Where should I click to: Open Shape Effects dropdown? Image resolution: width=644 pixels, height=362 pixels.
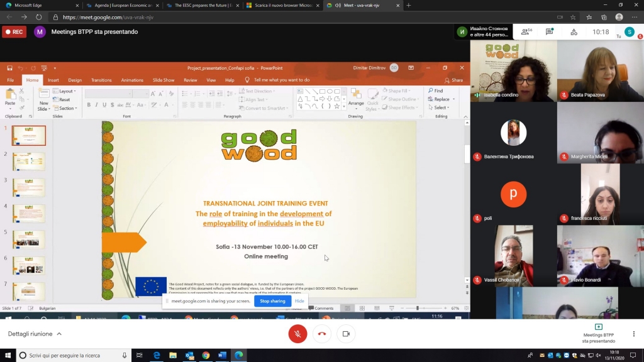tap(400, 107)
